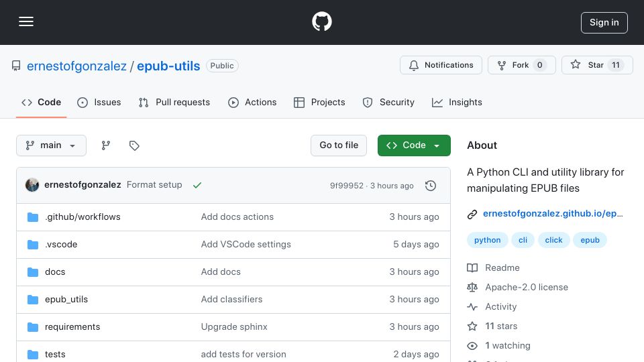Open the tests folder
The width and height of the screenshot is (644, 362).
pos(55,354)
